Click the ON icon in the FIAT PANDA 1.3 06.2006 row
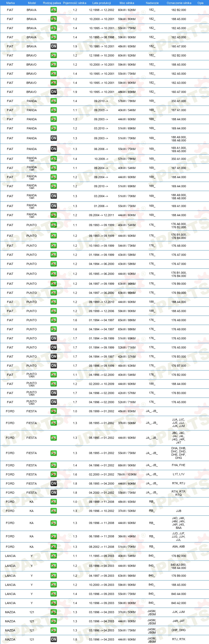The width and height of the screenshot is (209, 644). tap(54, 149)
